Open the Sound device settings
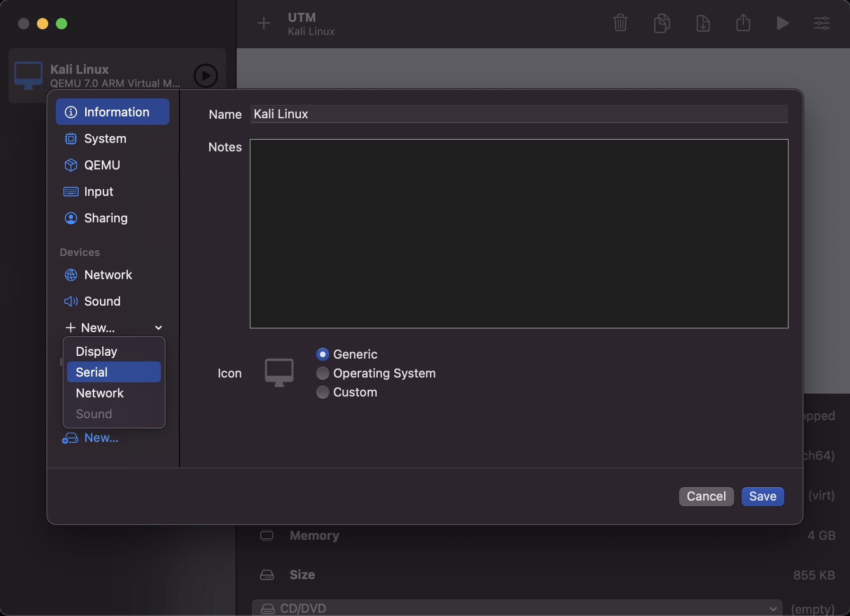Image resolution: width=850 pixels, height=616 pixels. 102,301
